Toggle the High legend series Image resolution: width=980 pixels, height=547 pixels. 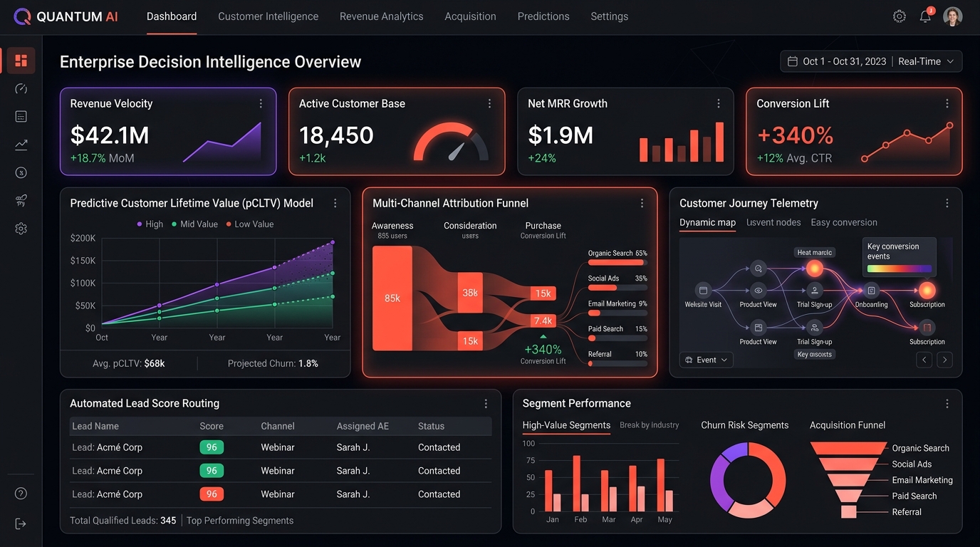point(150,224)
